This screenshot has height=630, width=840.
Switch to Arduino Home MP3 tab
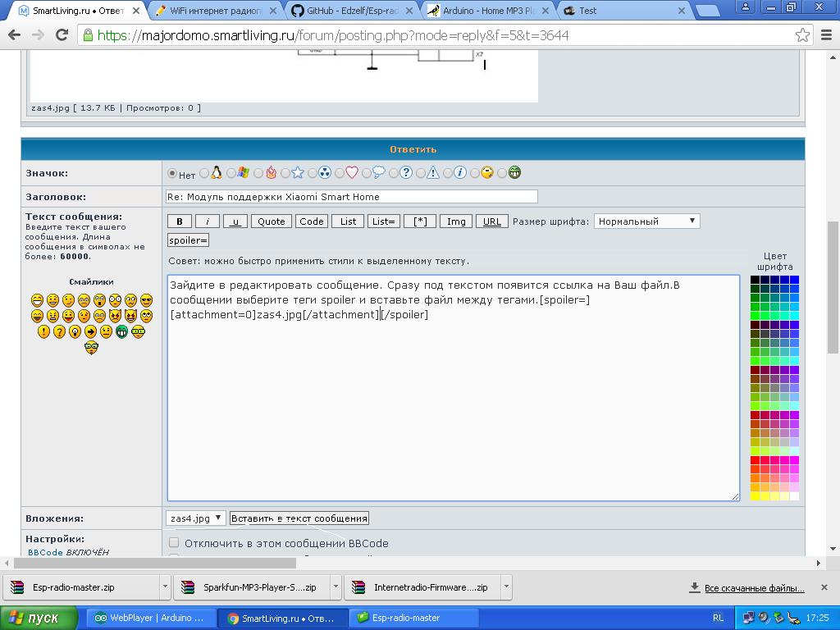pyautogui.click(x=489, y=11)
